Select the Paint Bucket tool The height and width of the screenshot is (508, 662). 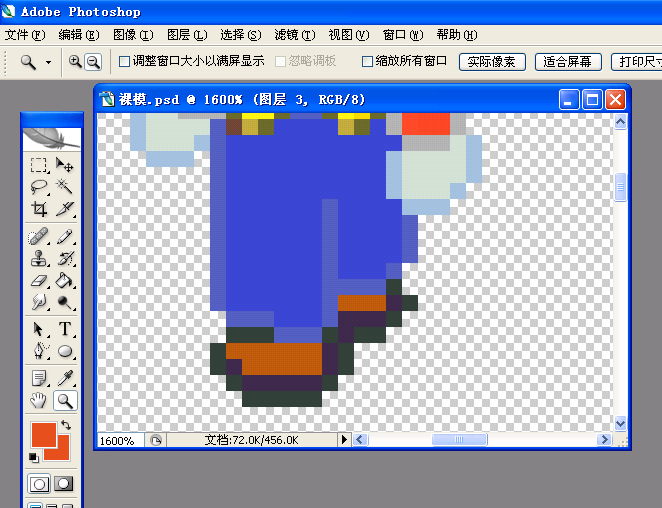[65, 280]
